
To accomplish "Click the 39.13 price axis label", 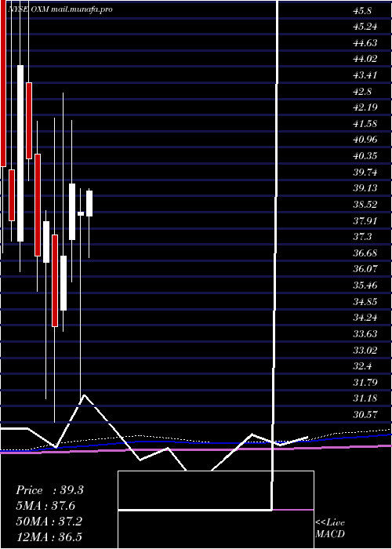I will coord(365,188).
